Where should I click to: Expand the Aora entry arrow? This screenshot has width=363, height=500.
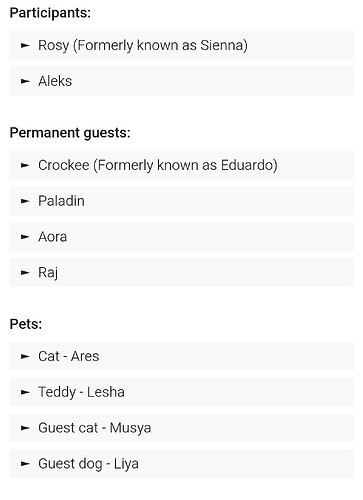pyautogui.click(x=25, y=237)
